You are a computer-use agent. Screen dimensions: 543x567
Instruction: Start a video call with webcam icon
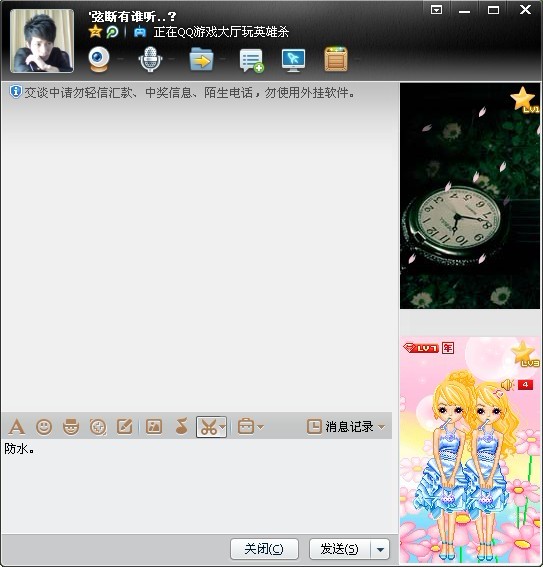[x=99, y=59]
